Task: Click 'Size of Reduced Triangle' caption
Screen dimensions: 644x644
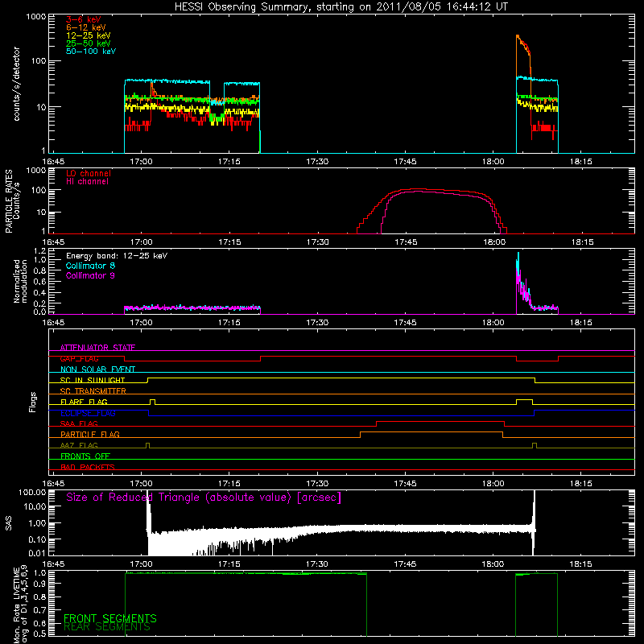Action: click(x=204, y=497)
